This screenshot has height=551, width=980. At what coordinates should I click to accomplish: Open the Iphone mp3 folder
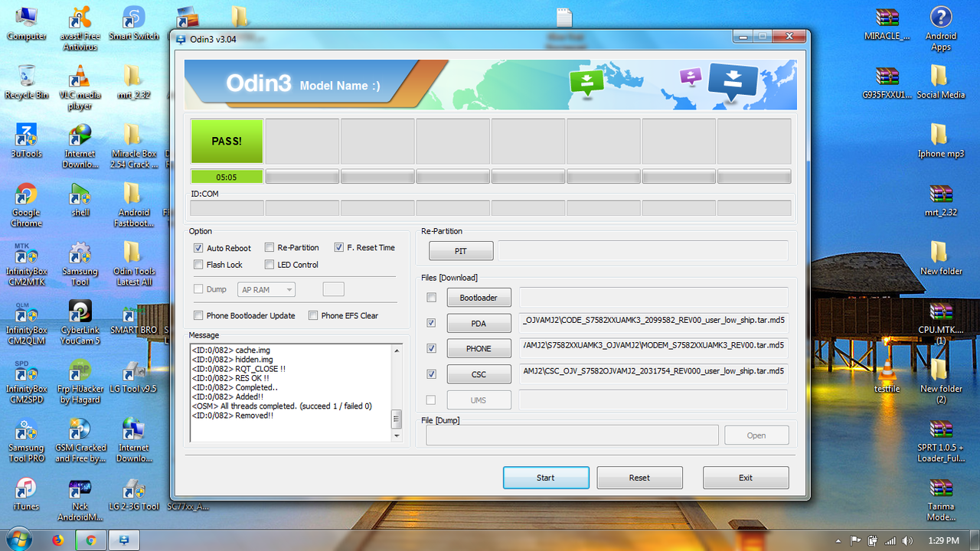[x=940, y=141]
